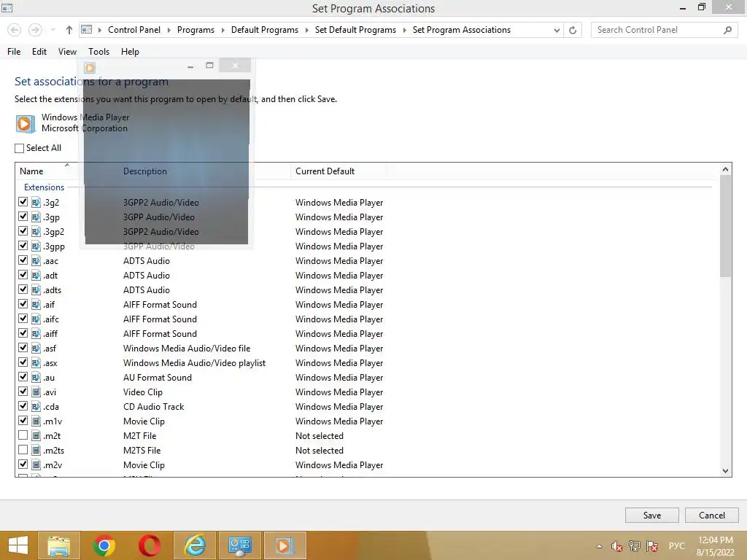Click the extensions list scrollbar thumb

click(x=725, y=226)
